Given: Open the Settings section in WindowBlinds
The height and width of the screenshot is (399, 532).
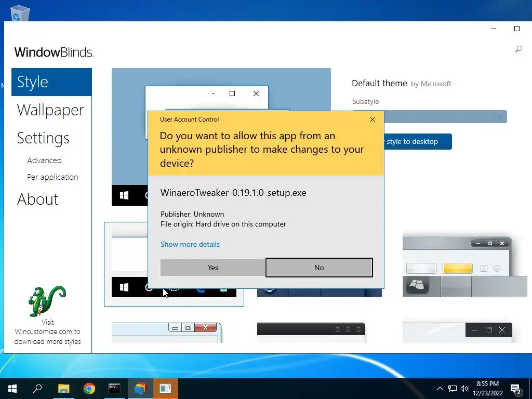Looking at the screenshot, I should (x=43, y=138).
